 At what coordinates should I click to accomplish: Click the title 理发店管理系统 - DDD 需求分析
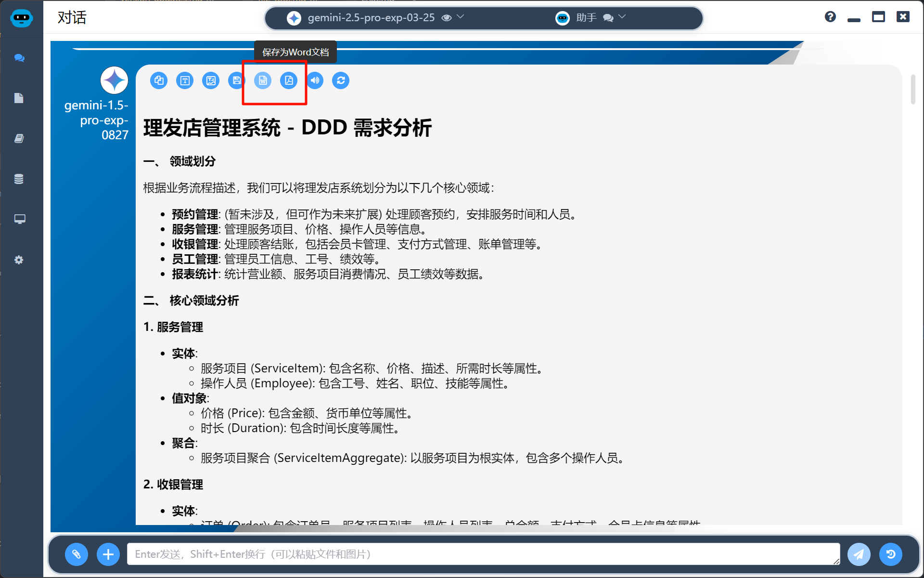point(287,128)
